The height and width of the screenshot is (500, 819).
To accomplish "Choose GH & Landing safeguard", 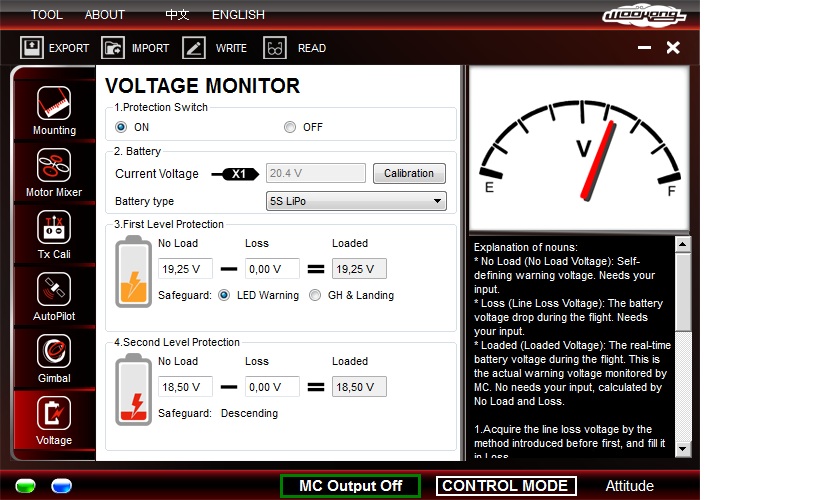I will [316, 295].
